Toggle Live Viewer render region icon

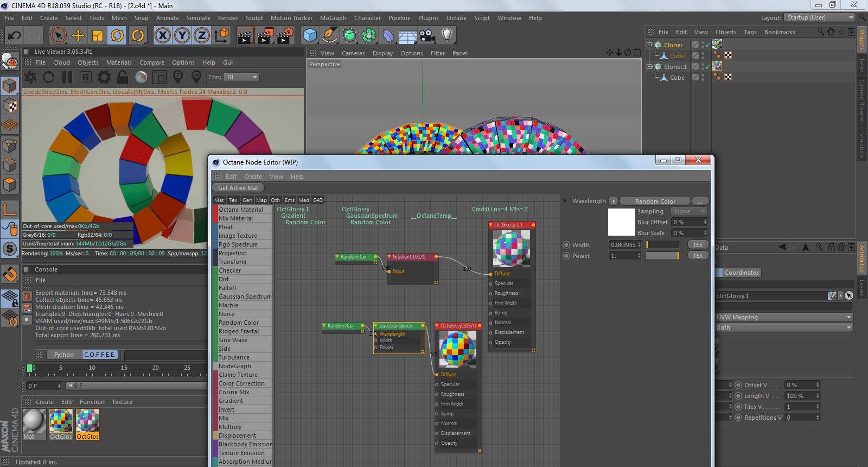[x=159, y=77]
